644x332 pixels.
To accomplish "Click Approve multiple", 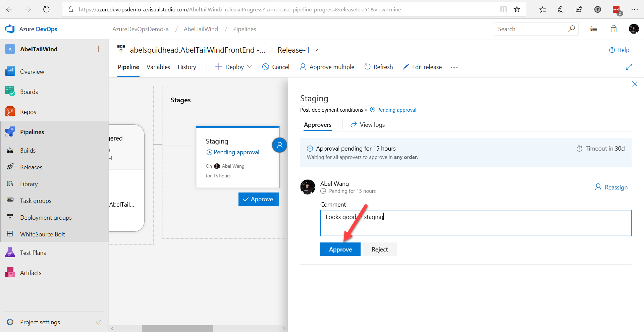I will [327, 67].
